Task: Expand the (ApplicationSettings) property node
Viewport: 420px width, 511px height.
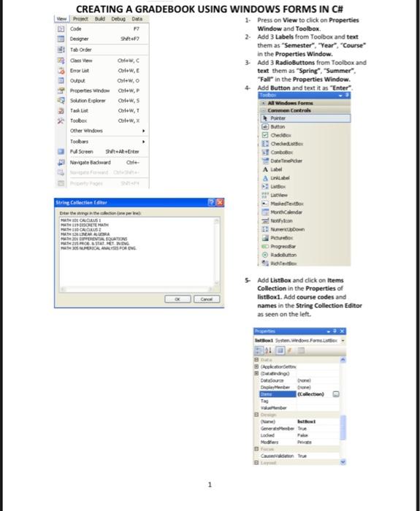Action: (x=256, y=366)
